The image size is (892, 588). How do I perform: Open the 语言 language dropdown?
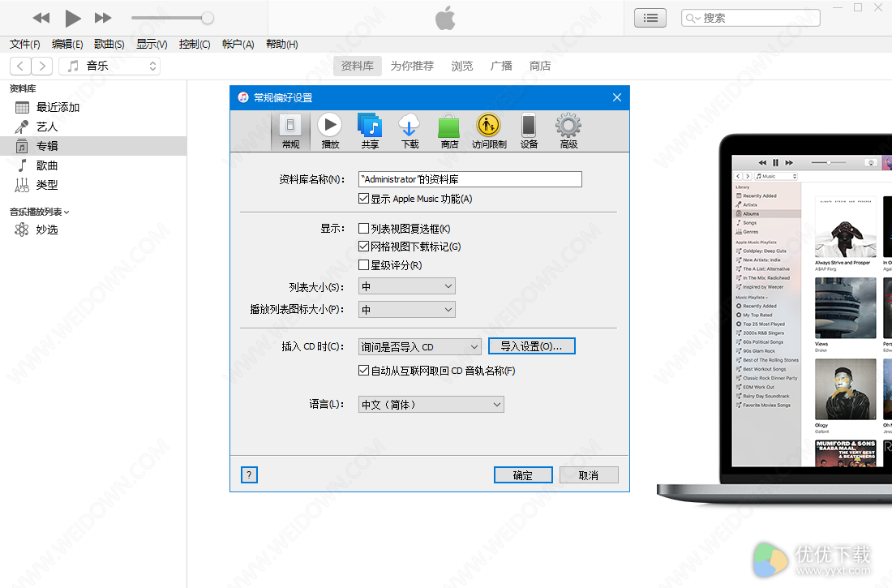431,405
